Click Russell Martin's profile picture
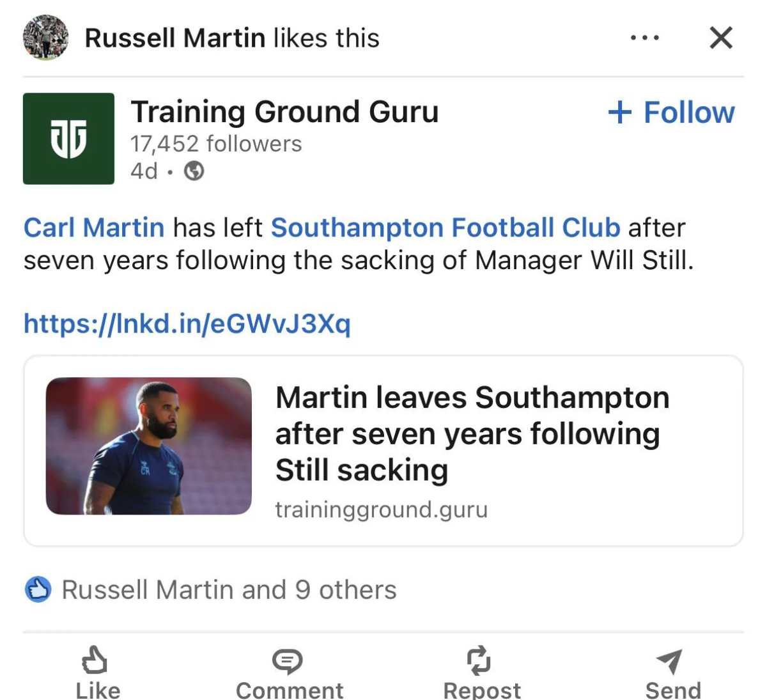Screen dimensions: 767x700 pyautogui.click(x=45, y=38)
